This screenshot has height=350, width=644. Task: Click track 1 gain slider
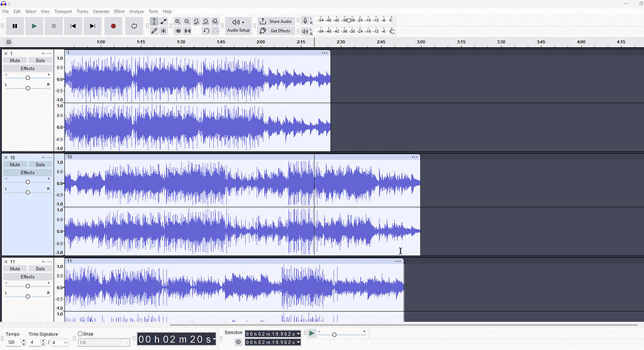[x=28, y=77]
